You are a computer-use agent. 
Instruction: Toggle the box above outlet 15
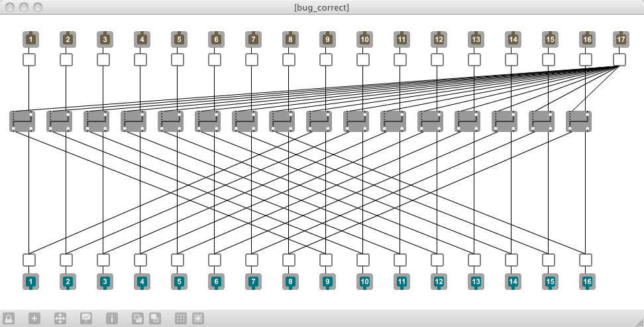pyautogui.click(x=549, y=260)
